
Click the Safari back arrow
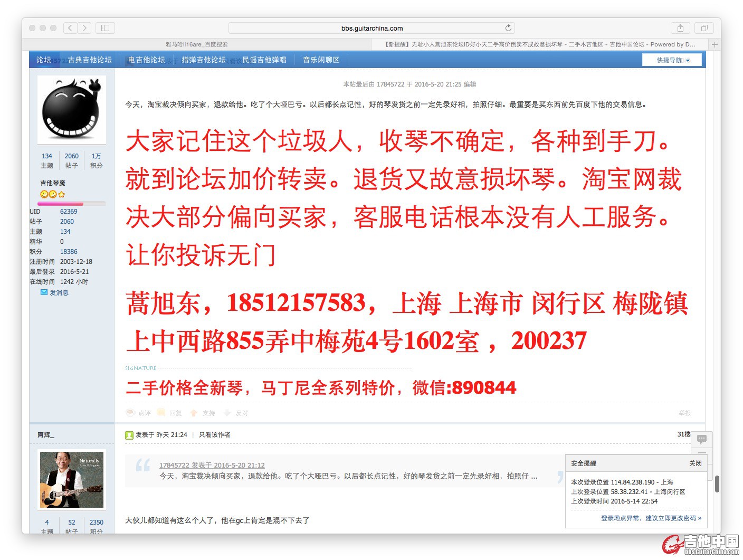(70, 28)
